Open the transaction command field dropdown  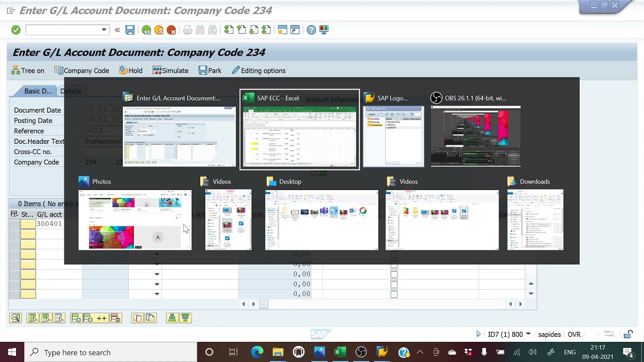click(x=104, y=30)
